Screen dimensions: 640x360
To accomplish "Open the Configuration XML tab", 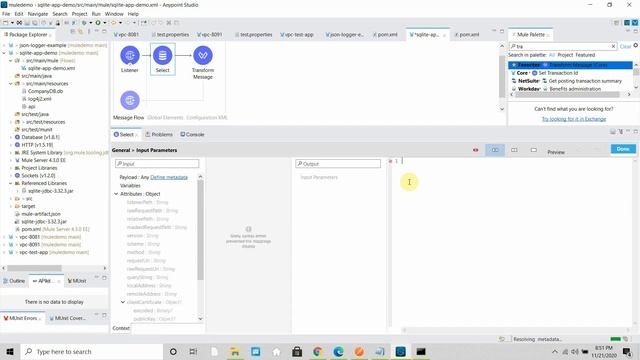I will pyautogui.click(x=207, y=118).
